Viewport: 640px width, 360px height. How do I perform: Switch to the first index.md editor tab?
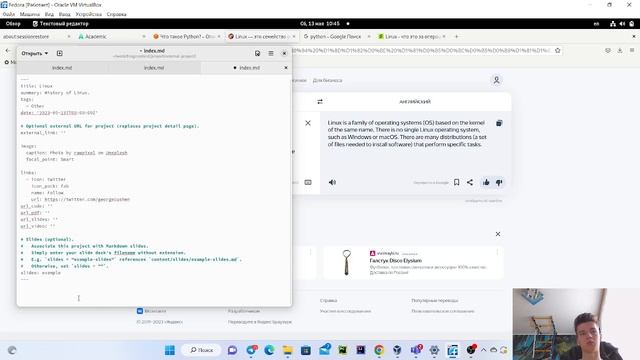tap(62, 68)
